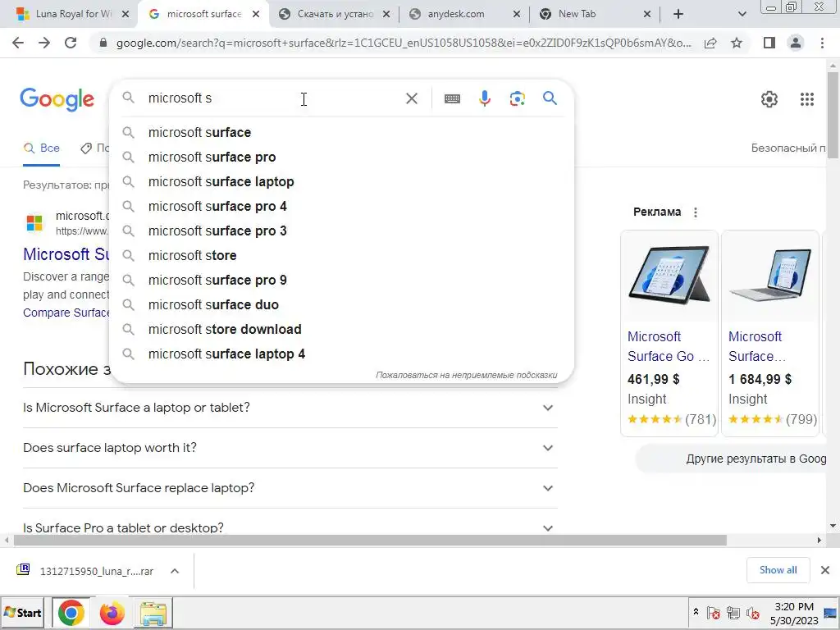Viewport: 840px width, 630px height.
Task: Choose suggestion 'microsoft surface pro 3'
Action: click(x=341, y=231)
